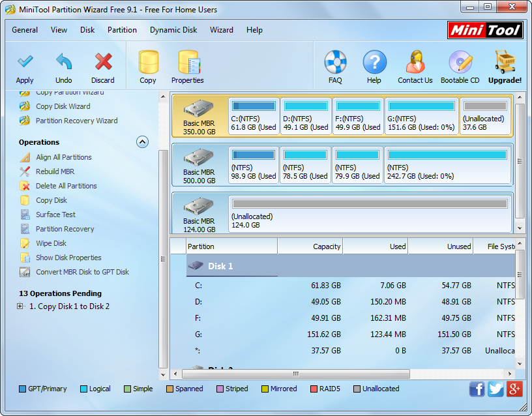The width and height of the screenshot is (532, 416).
Task: Select the G:(NTFS) 151.6 GB partition block
Action: (x=422, y=116)
